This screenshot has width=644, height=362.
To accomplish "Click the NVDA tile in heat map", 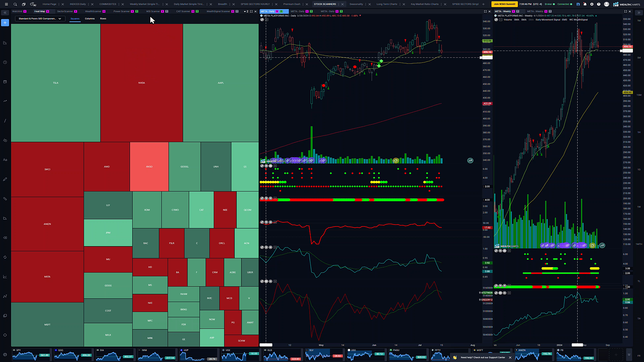I will (x=142, y=83).
